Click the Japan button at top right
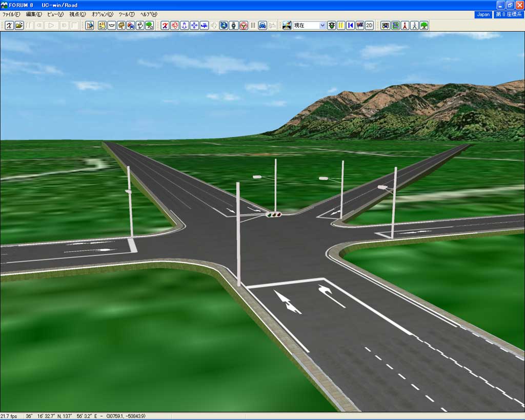The width and height of the screenshot is (525, 420). click(x=483, y=14)
